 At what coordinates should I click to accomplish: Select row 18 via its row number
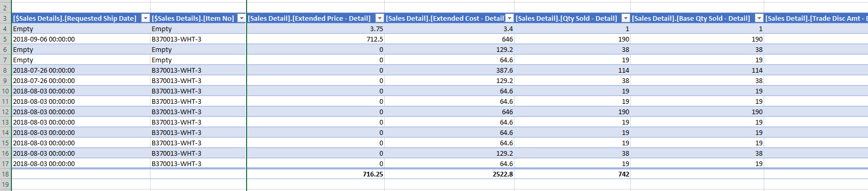pos(5,174)
